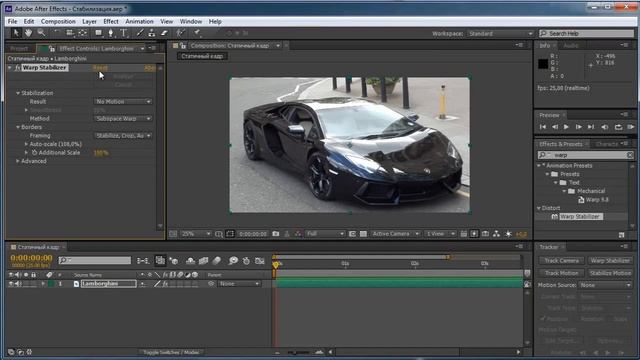Select the Pen tool
640x360 pixels.
click(111, 33)
